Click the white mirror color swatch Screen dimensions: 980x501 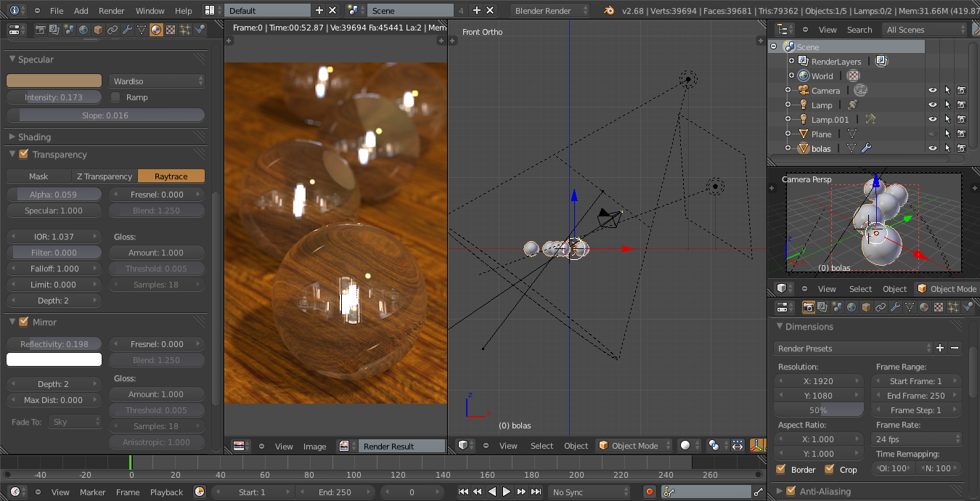click(54, 359)
